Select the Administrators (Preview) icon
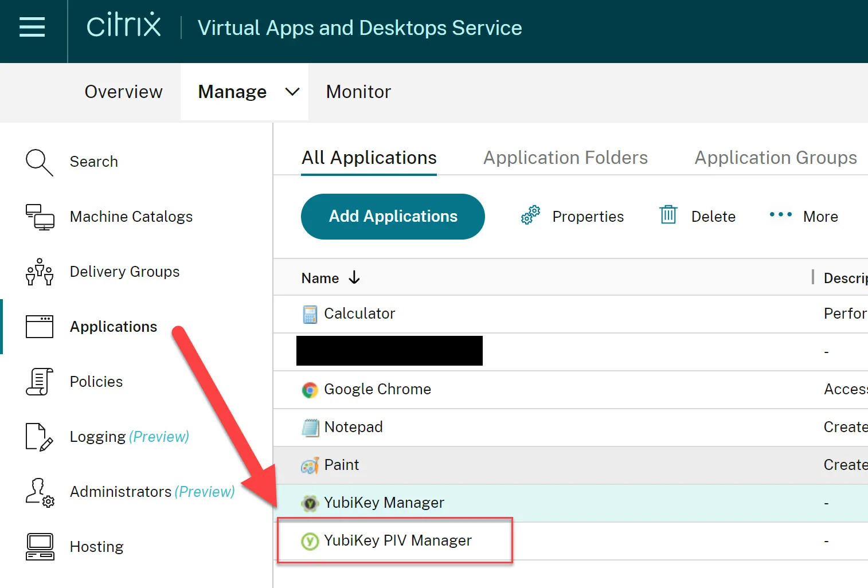868x588 pixels. [40, 492]
